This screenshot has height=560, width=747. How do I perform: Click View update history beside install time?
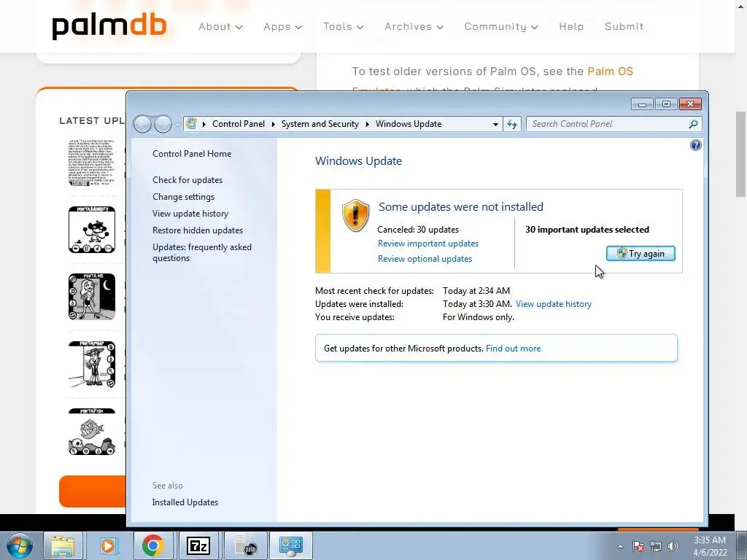pyautogui.click(x=554, y=304)
